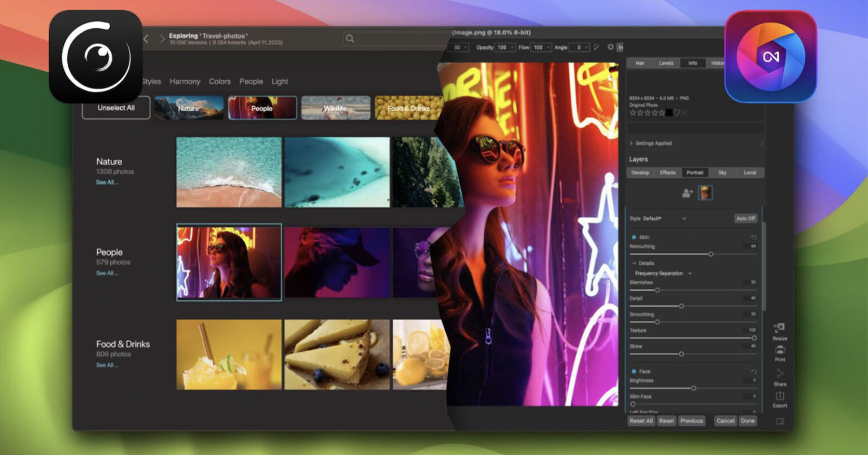Click the back arrow next to Exploring
This screenshot has height=455, width=868.
click(x=146, y=39)
